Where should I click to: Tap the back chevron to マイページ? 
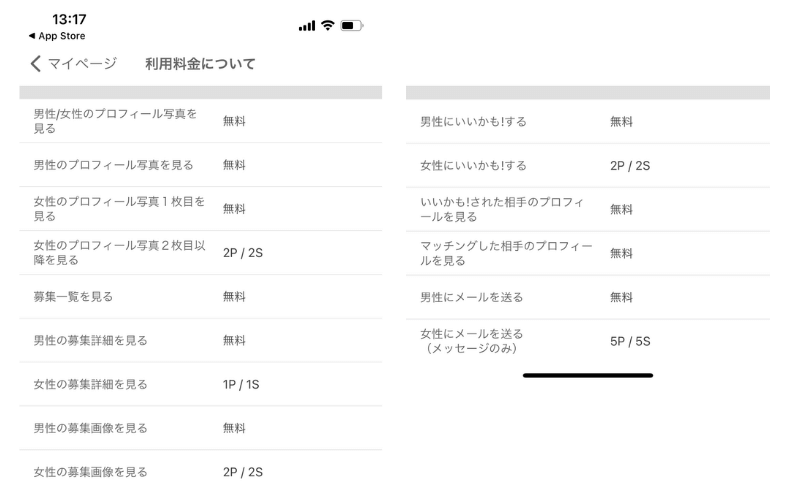coord(37,64)
